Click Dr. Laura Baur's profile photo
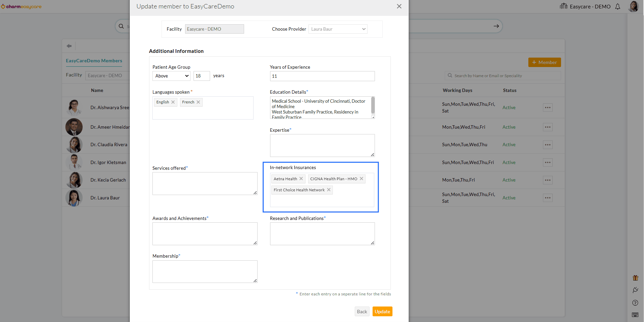The height and width of the screenshot is (322, 644). [74, 198]
